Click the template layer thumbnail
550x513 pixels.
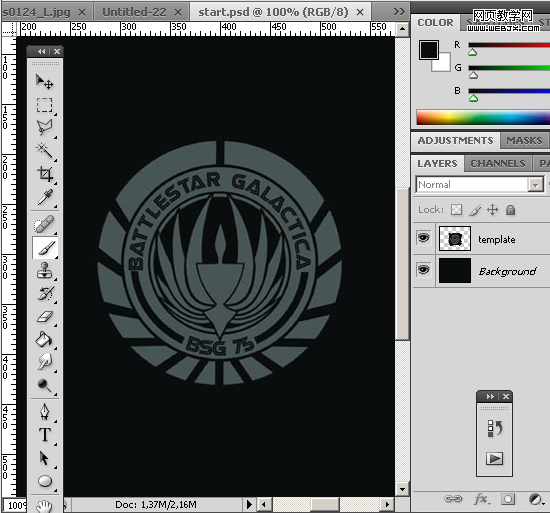pyautogui.click(x=455, y=238)
